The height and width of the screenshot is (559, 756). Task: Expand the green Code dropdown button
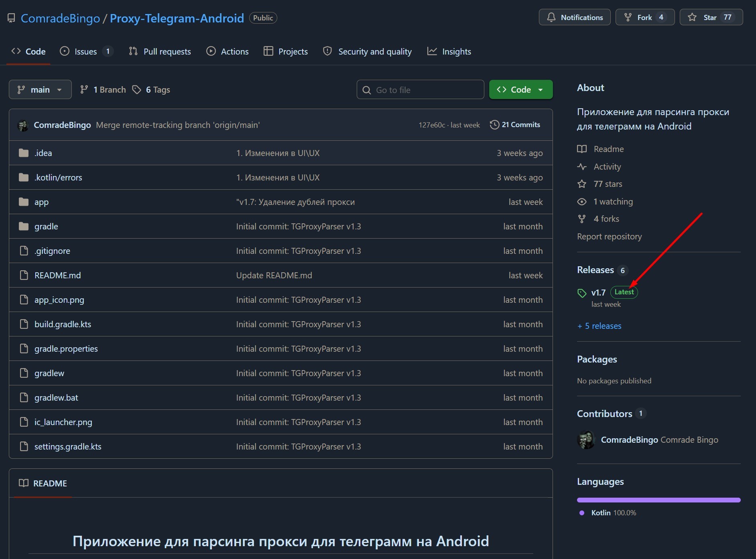521,89
